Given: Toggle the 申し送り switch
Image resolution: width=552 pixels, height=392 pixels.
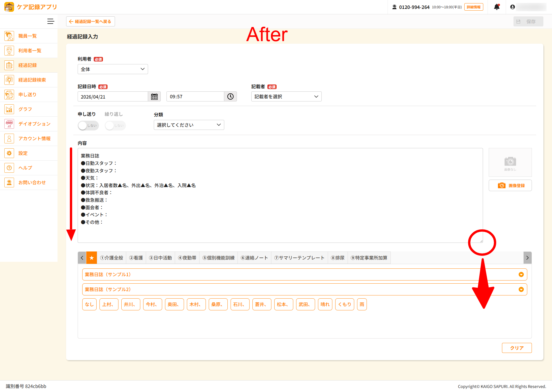Looking at the screenshot, I should 88,126.
